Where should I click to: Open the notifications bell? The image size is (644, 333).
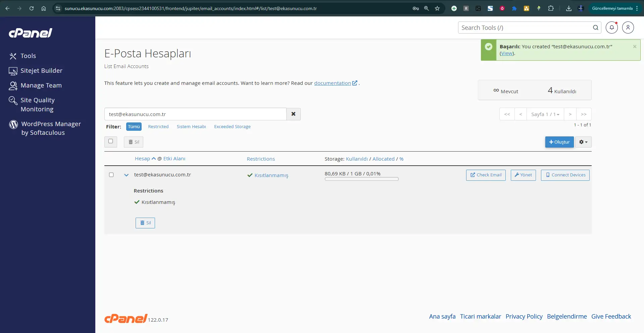pos(612,27)
